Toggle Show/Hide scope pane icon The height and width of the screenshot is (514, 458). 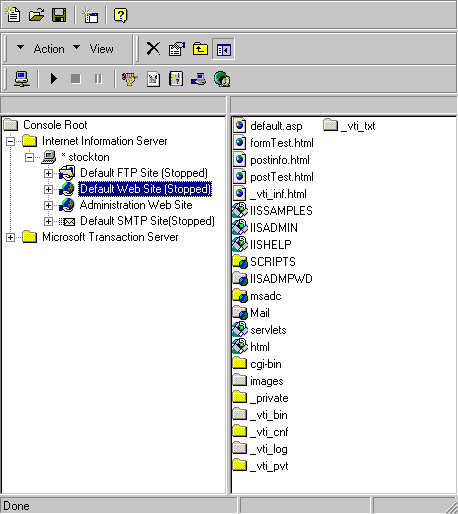(223, 50)
